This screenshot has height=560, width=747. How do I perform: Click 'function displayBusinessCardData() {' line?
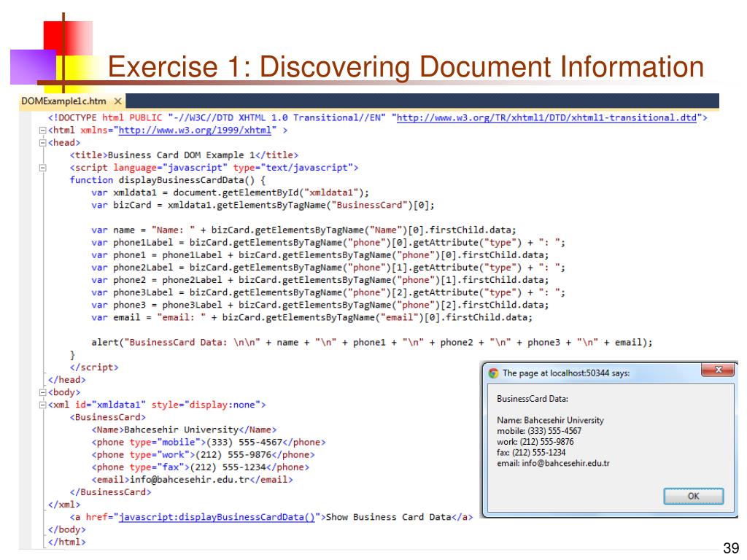168,180
